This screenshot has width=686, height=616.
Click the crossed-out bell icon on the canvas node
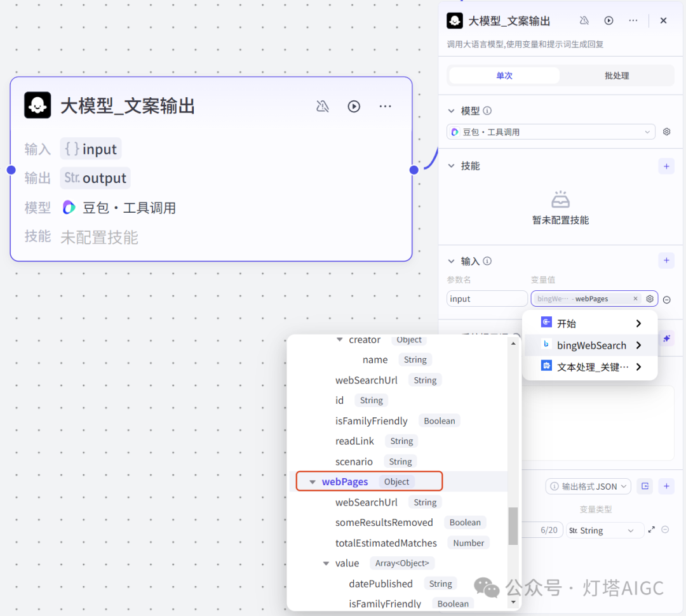323,106
